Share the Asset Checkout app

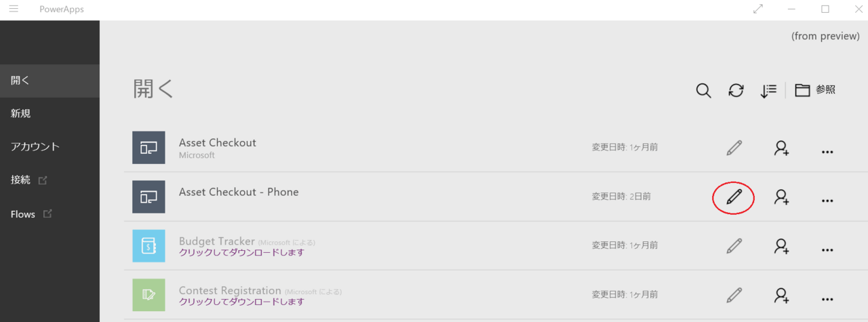point(782,148)
